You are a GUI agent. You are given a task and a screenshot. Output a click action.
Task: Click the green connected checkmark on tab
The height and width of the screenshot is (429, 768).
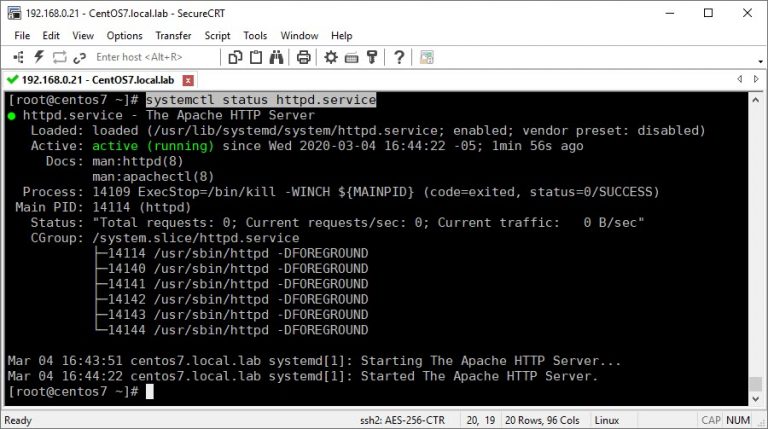13,79
